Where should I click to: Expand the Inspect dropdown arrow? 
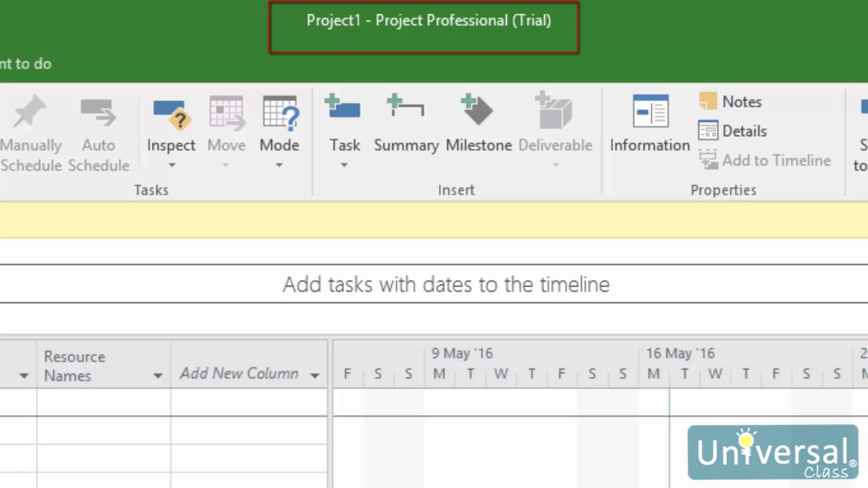pos(171,165)
